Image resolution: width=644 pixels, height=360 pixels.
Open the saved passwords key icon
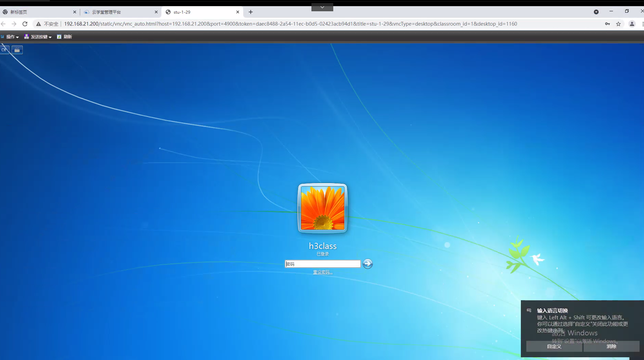(x=608, y=24)
